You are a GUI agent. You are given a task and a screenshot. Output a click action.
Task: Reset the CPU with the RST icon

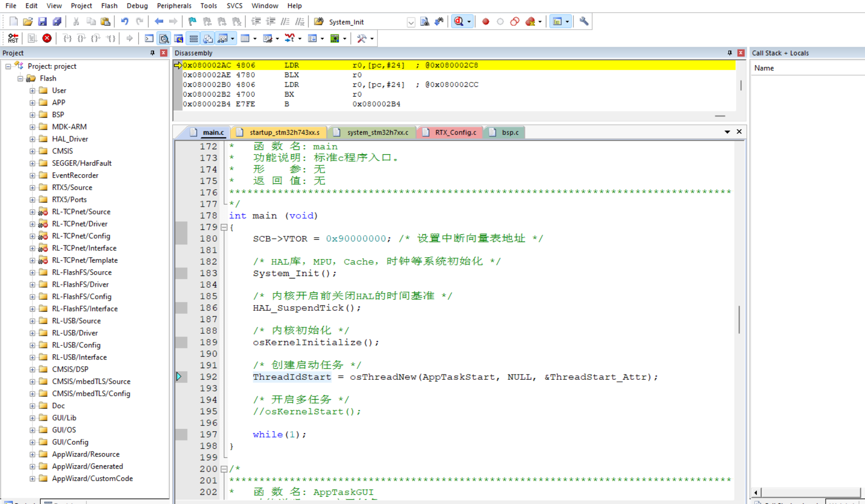point(13,38)
